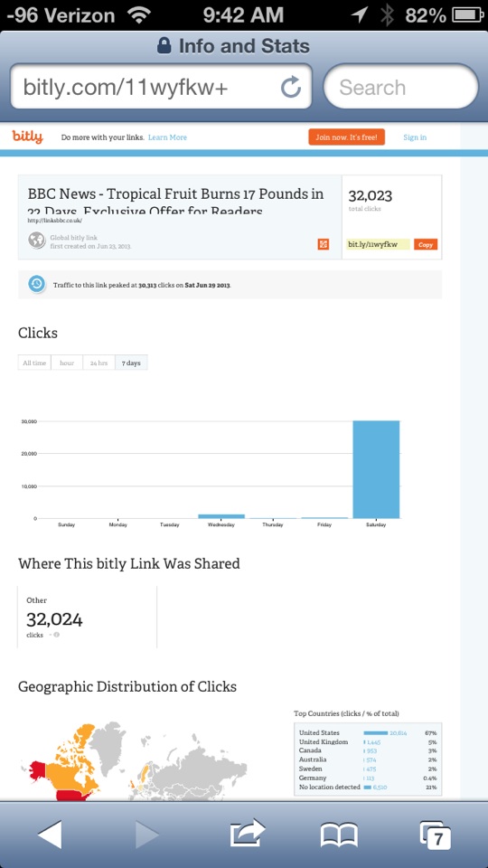
Task: Tap the forward navigation arrow
Action: click(x=146, y=835)
